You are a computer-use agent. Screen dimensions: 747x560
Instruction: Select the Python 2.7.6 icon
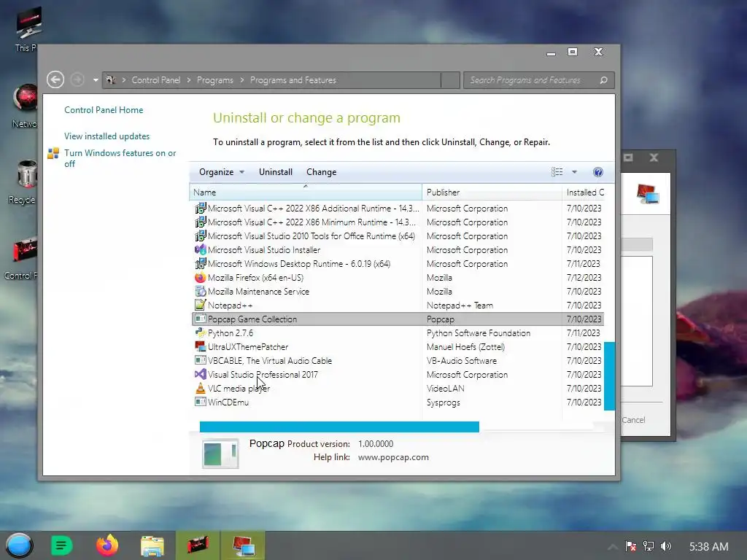[x=201, y=332]
